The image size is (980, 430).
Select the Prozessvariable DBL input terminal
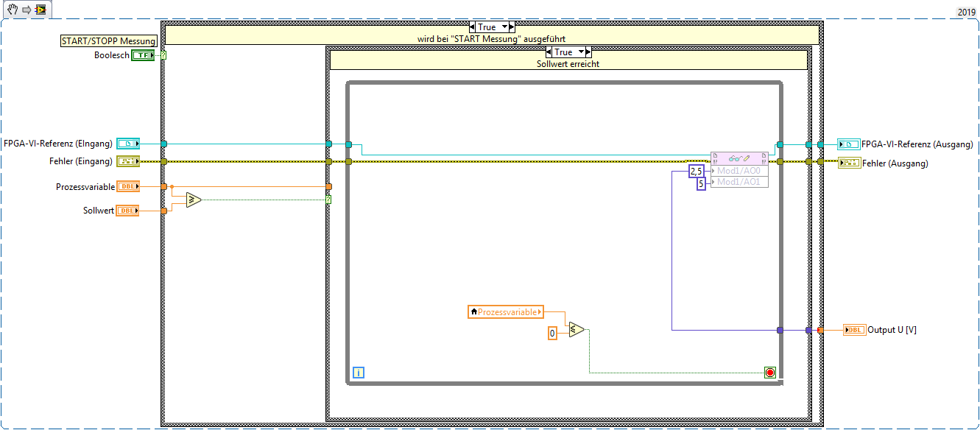(x=127, y=187)
